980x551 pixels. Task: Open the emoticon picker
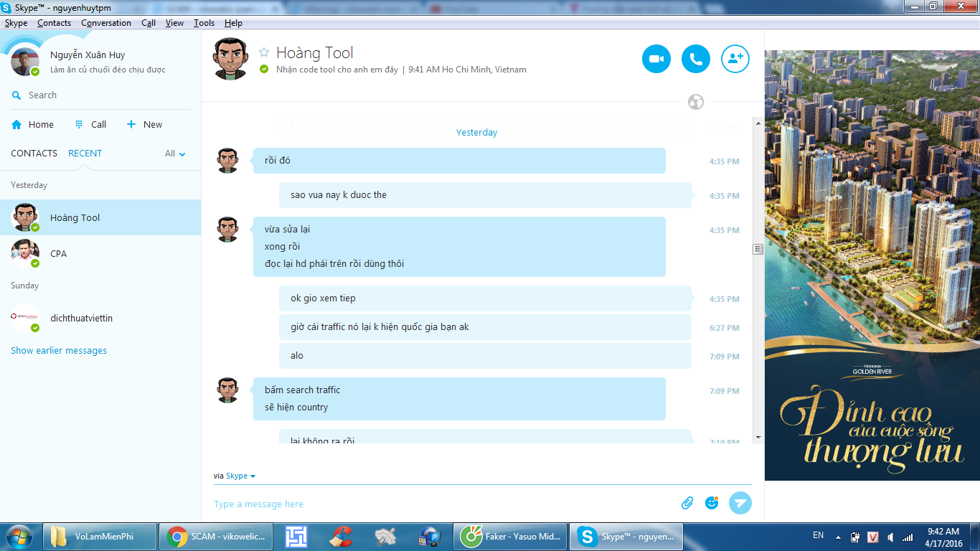tap(712, 503)
